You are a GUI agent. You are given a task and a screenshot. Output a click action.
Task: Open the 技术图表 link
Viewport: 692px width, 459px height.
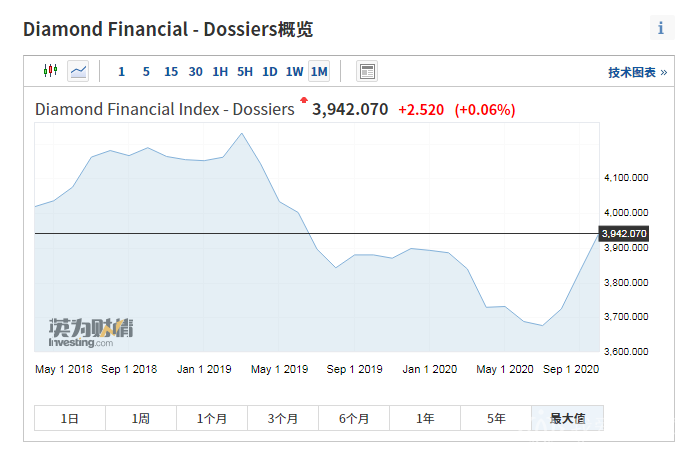coord(637,72)
